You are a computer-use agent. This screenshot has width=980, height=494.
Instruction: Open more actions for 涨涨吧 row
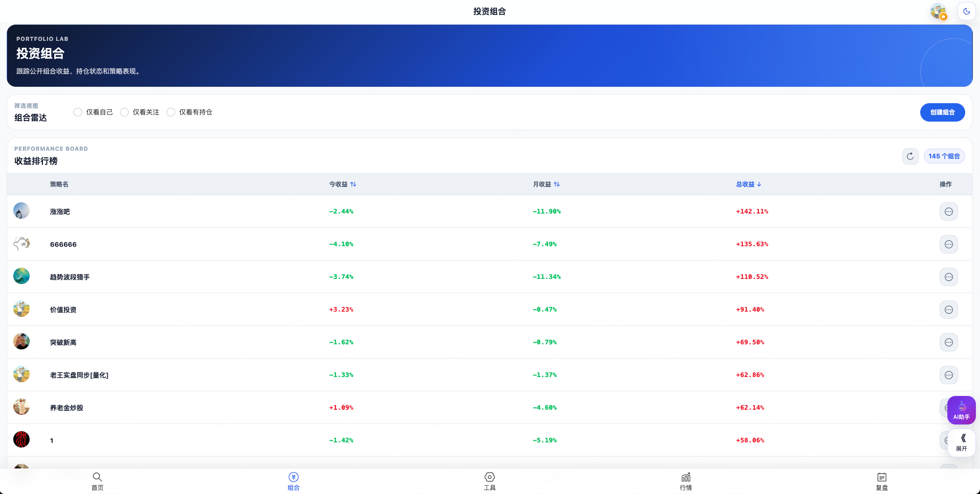tap(948, 211)
